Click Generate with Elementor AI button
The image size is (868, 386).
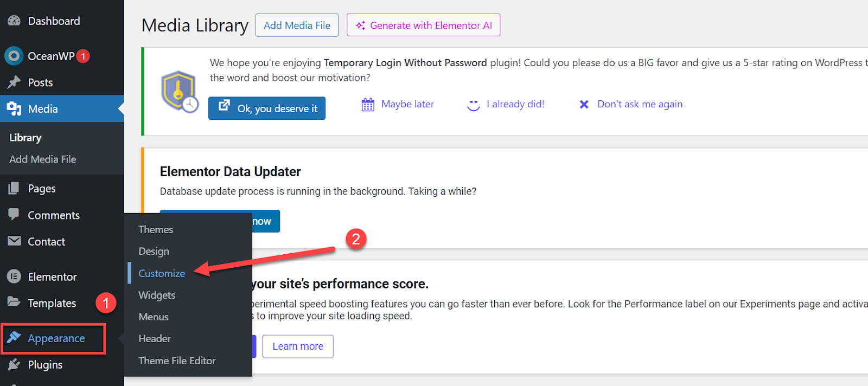(423, 25)
